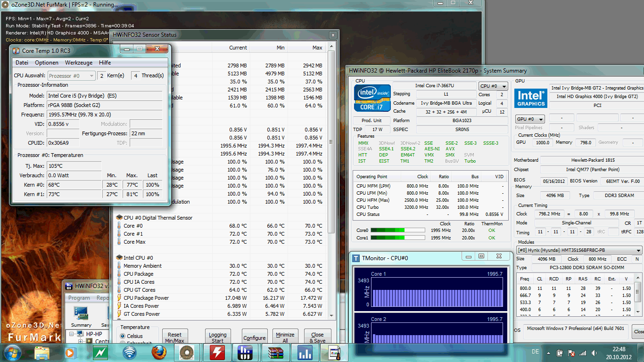Click the Minimize All button
Screen dimensions: 644x362
click(x=285, y=337)
